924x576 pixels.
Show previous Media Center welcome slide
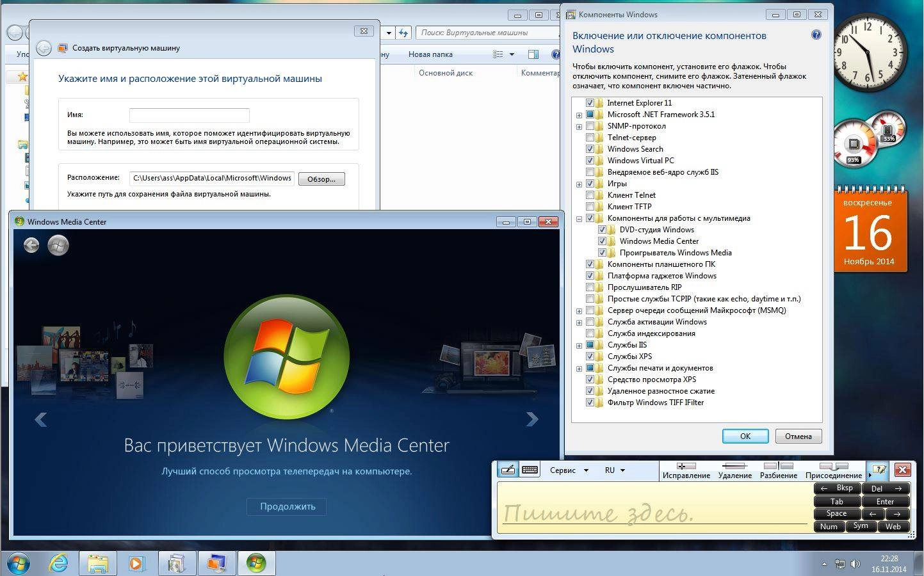point(40,419)
